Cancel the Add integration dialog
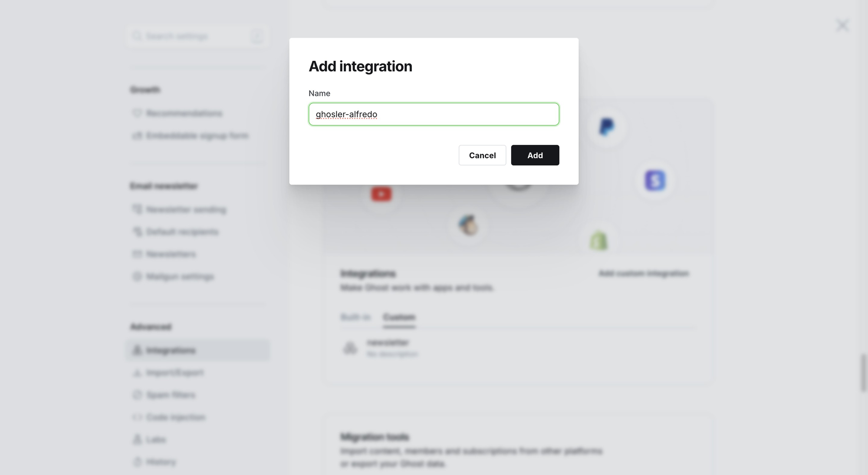Screen dimensions: 868x475 point(482,155)
